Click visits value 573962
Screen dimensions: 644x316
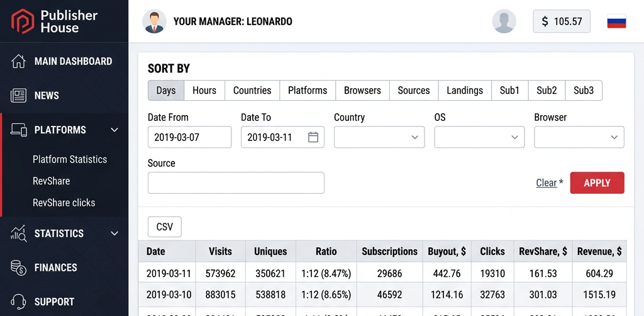pyautogui.click(x=220, y=273)
